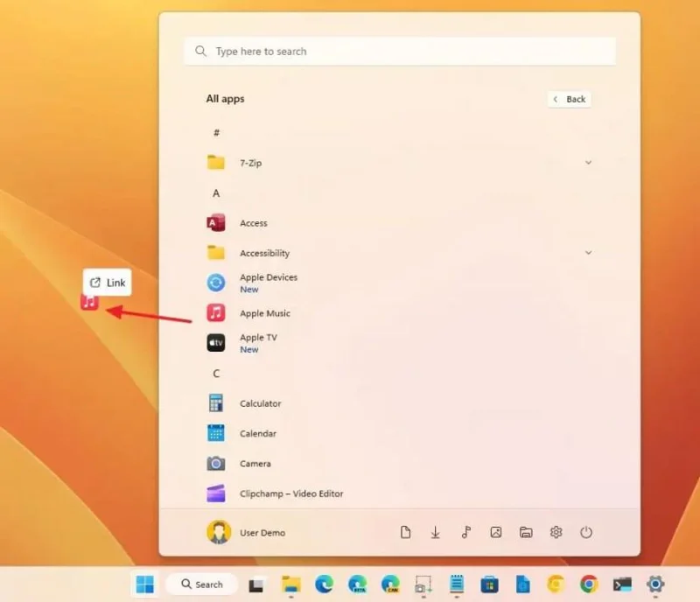Screen dimensions: 700x602
Task: Open the User Demo account menu
Action: (x=246, y=532)
